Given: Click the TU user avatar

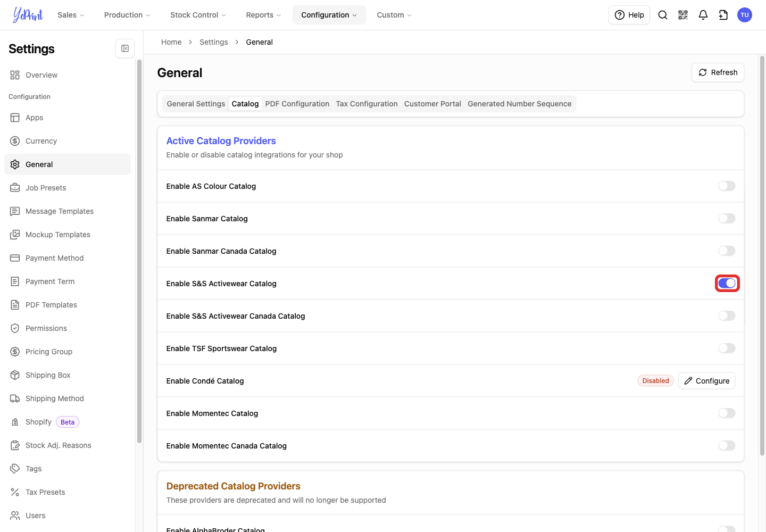Looking at the screenshot, I should (x=745, y=15).
